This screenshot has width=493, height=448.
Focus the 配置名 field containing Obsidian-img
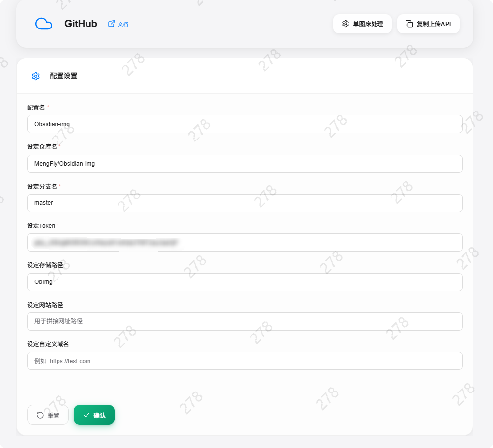click(244, 124)
